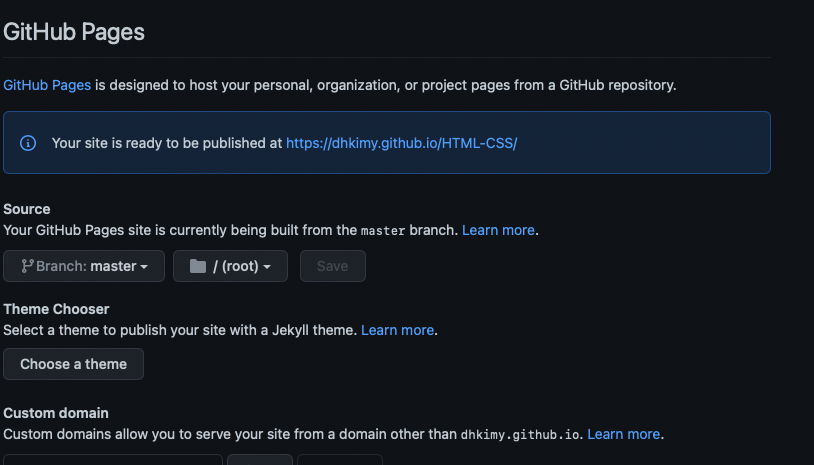Open the blue GitHub Pages documentation link

[47, 85]
